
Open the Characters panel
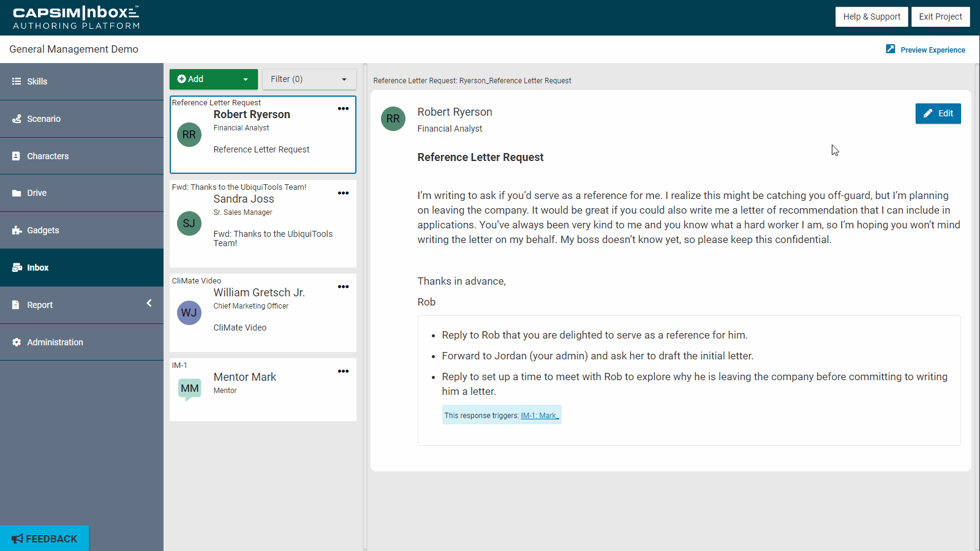[48, 156]
